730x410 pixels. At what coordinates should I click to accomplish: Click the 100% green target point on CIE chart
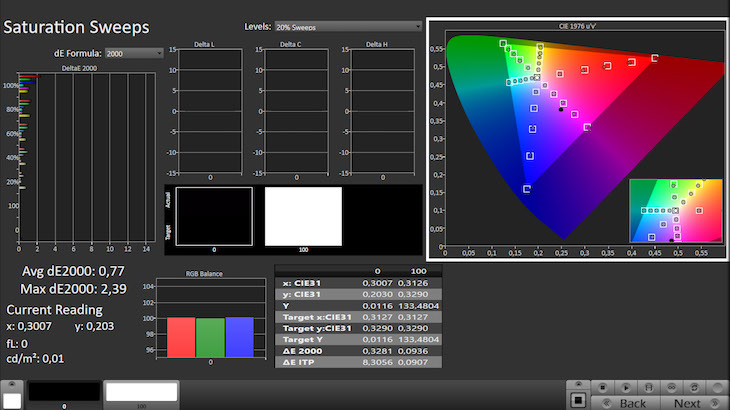click(x=503, y=44)
